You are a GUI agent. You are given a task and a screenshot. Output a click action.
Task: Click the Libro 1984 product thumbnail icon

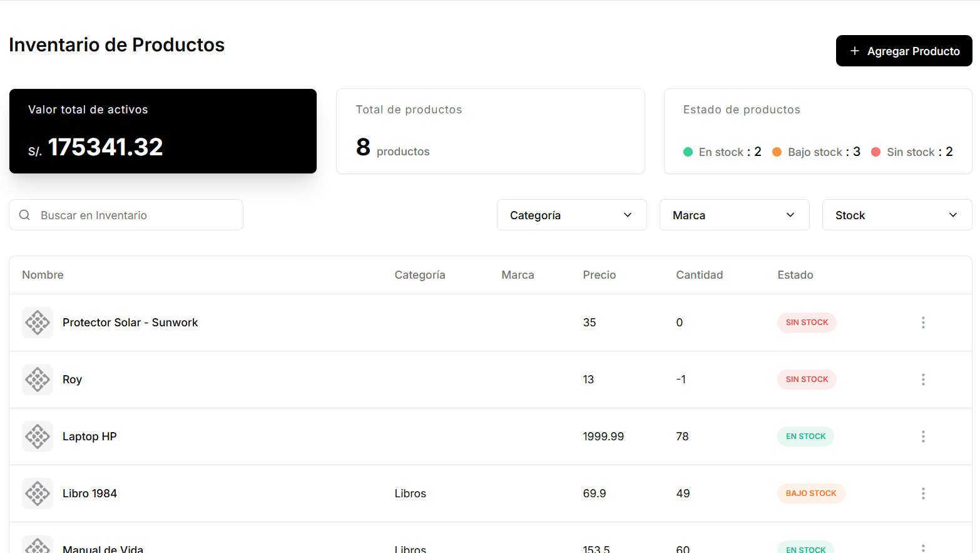coord(38,494)
